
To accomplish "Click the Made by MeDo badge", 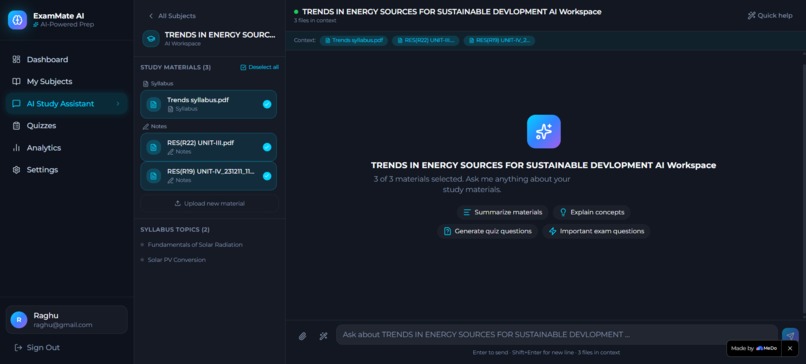I will [x=754, y=348].
